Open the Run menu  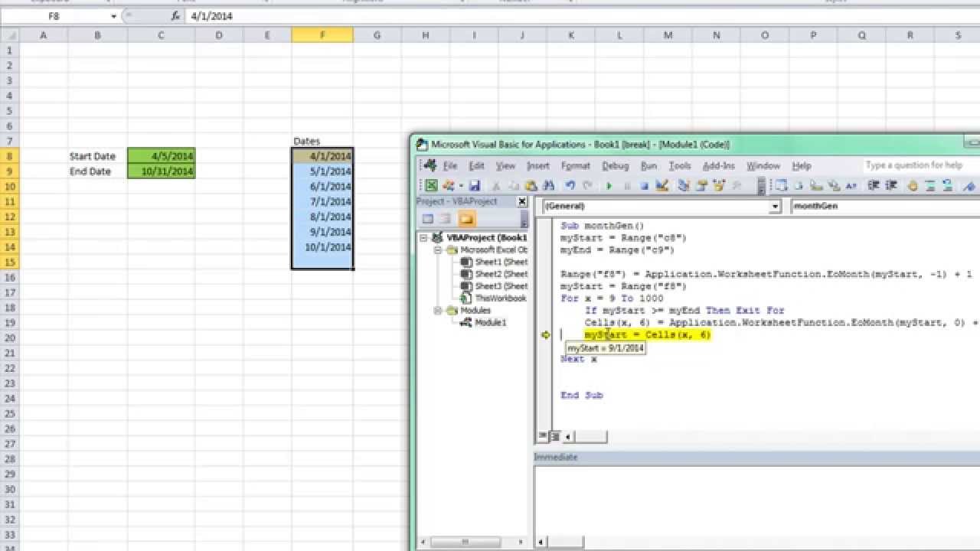tap(648, 165)
